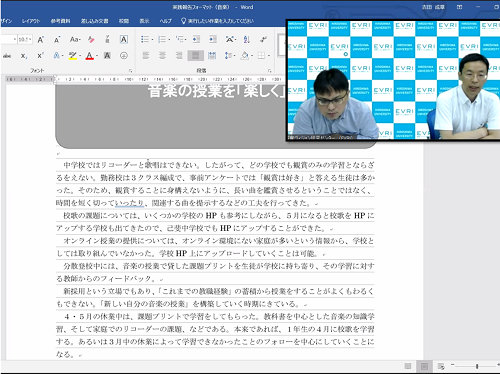
Task: Open the Font dialog launcher
Action: (131, 71)
